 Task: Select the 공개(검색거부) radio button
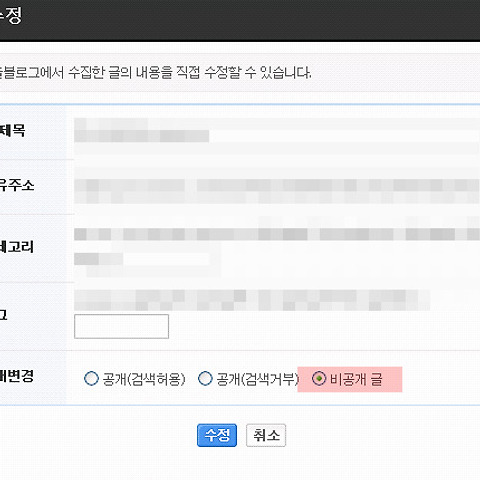click(205, 379)
